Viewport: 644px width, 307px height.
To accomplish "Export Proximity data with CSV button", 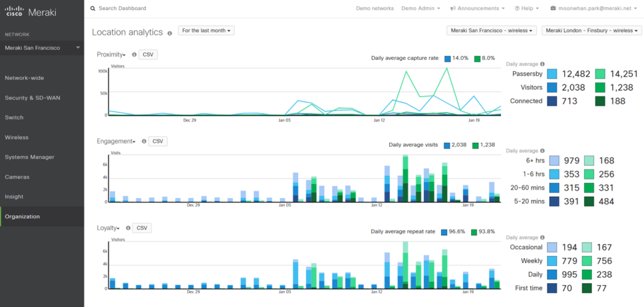I will 148,55.
